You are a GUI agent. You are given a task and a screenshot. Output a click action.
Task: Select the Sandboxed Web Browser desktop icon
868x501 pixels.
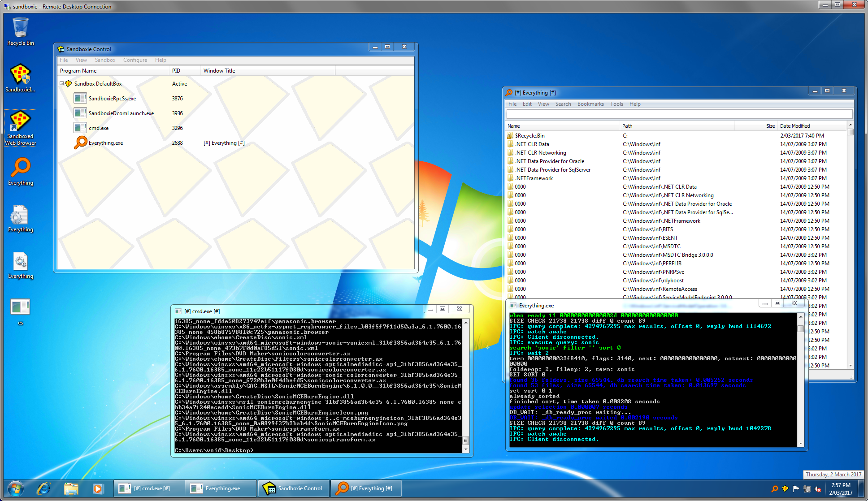(20, 128)
